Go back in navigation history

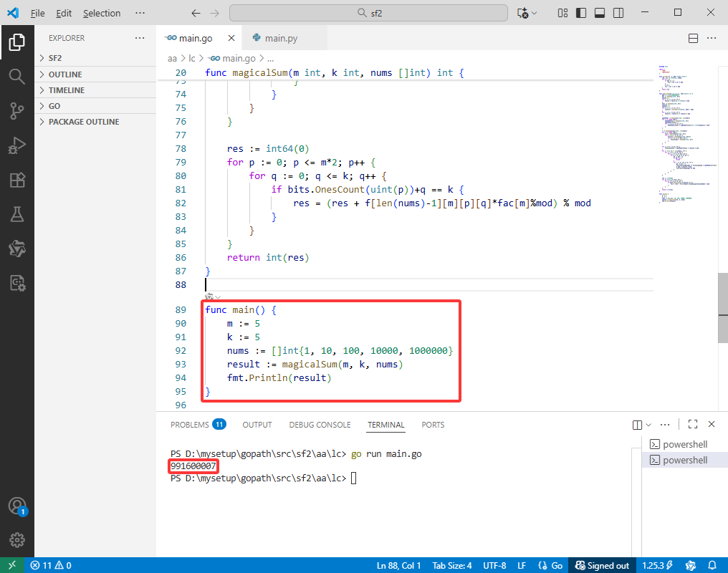pos(196,13)
